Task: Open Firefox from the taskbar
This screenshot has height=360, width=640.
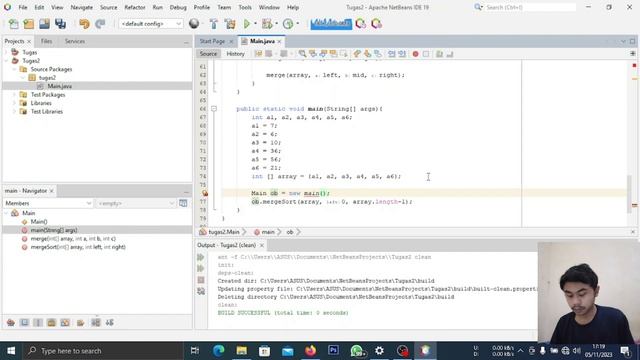Action: click(310, 351)
